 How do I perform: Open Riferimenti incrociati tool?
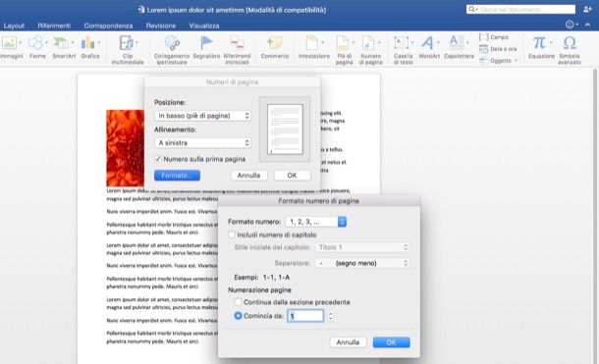238,43
